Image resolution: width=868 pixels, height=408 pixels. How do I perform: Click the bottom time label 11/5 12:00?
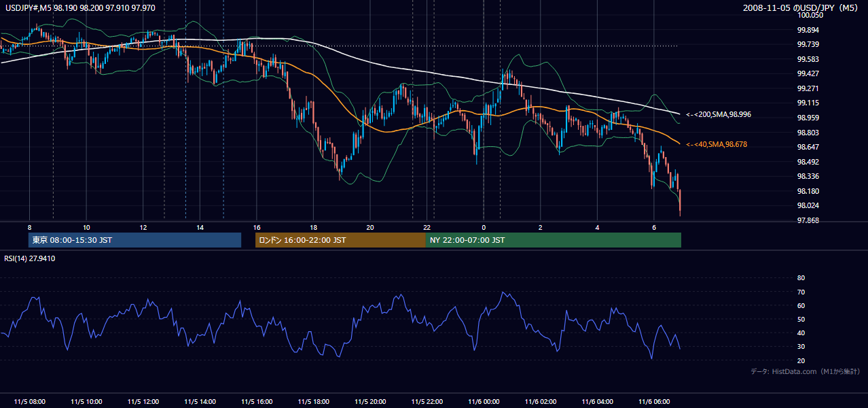tap(143, 402)
